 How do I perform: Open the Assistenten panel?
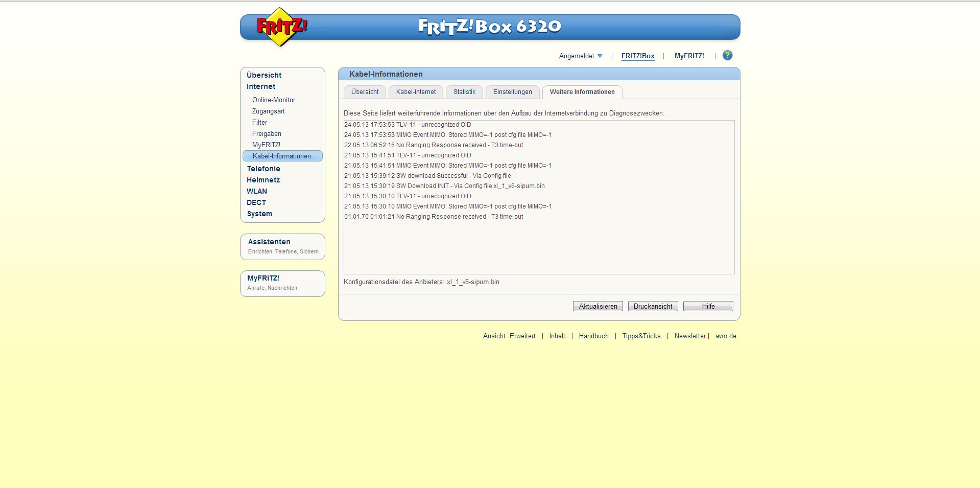click(x=282, y=246)
